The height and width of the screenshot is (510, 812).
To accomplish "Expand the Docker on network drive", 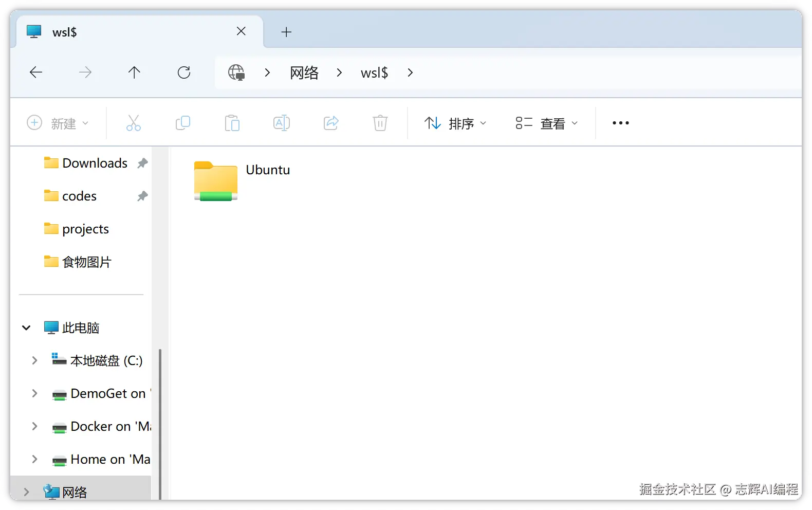I will click(34, 426).
